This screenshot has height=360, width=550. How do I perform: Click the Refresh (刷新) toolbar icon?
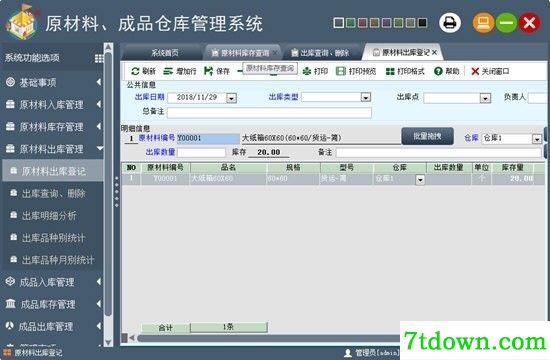pos(135,71)
